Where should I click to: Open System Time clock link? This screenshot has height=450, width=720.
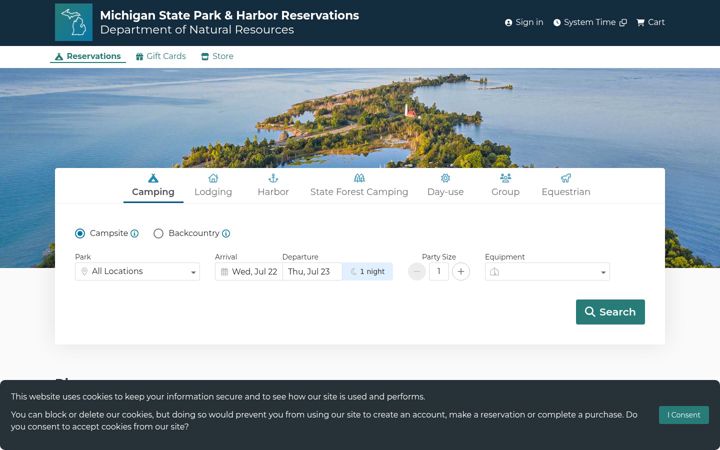click(590, 22)
